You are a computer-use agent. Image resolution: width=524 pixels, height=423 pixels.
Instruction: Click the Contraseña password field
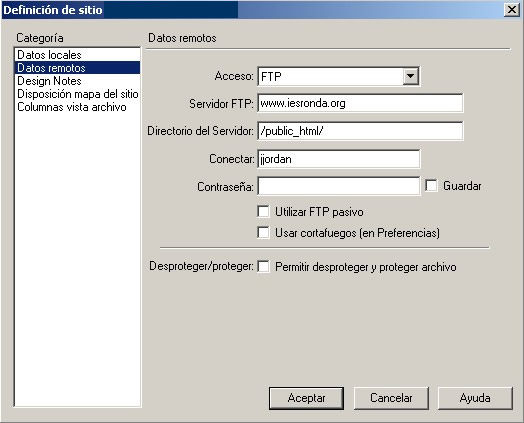[339, 186]
